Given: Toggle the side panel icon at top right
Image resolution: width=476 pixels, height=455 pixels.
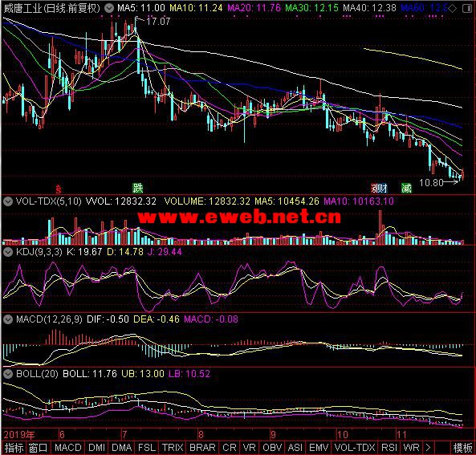Looking at the screenshot, I should [x=467, y=9].
